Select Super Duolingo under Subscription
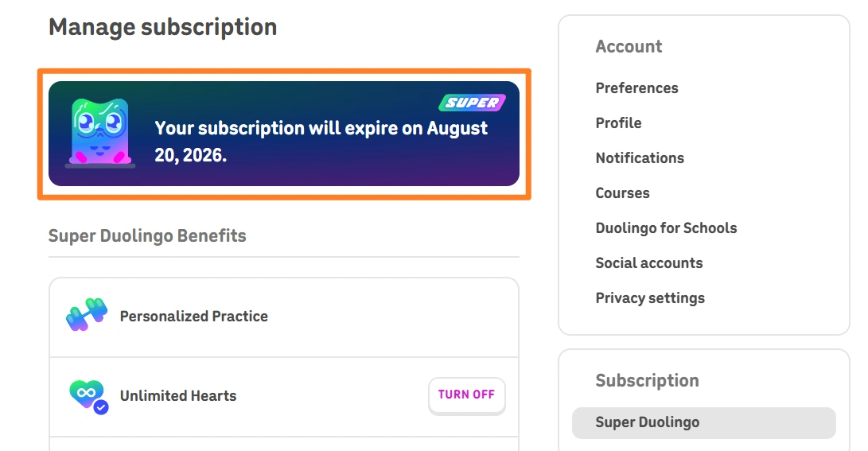Viewport: 868px width, 451px height. (703, 423)
